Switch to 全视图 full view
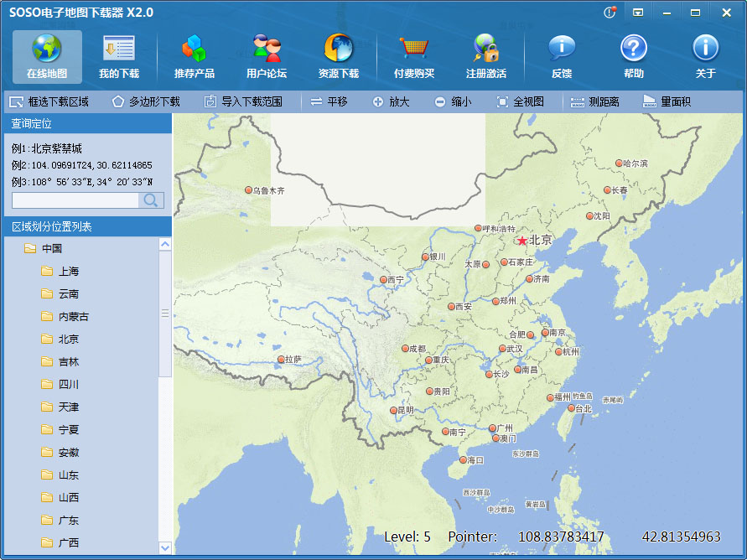Viewport: 747px width, 560px height. click(521, 101)
